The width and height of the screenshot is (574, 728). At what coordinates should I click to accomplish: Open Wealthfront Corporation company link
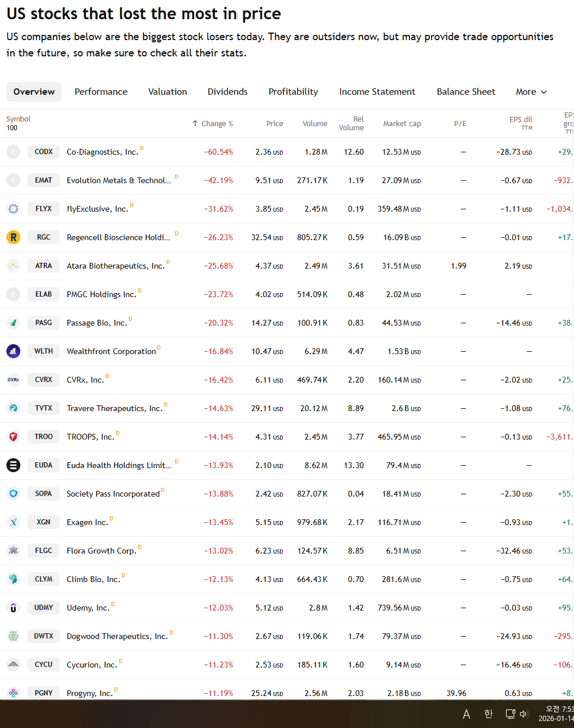pyautogui.click(x=112, y=351)
